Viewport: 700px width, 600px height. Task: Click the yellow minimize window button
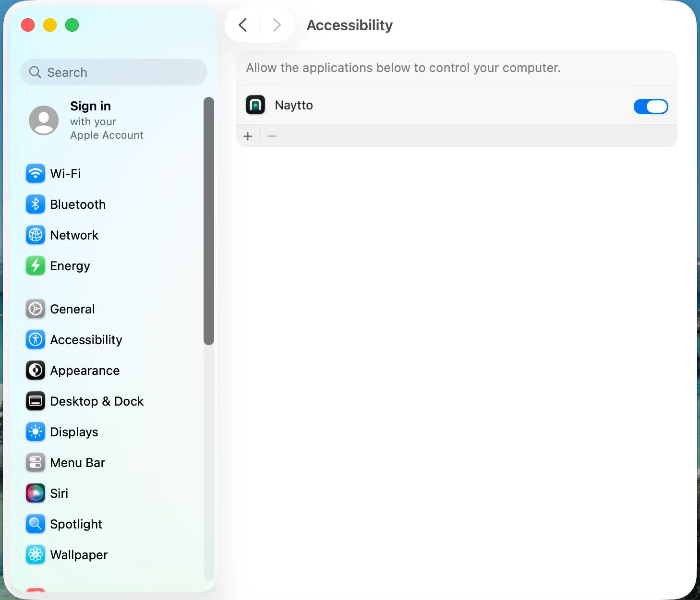(50, 25)
